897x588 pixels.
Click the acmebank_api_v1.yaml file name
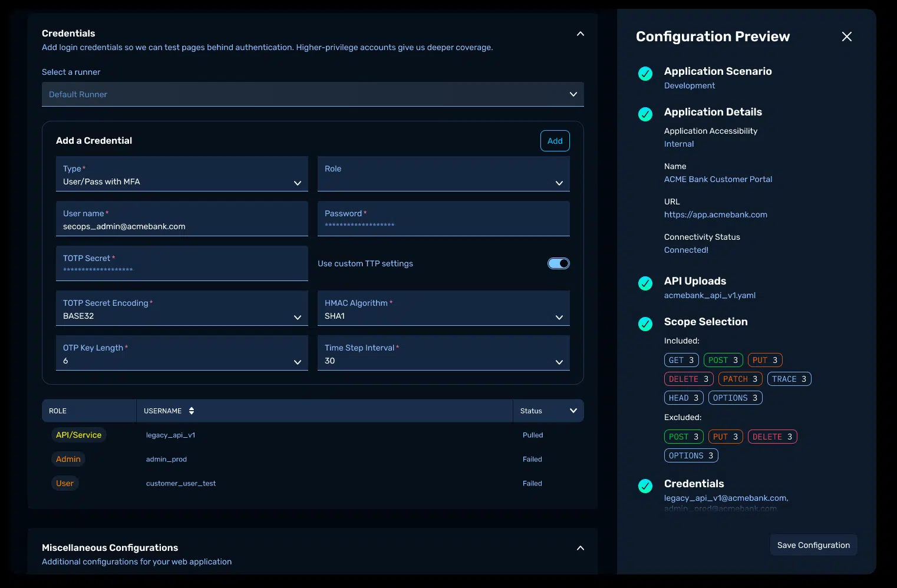[x=710, y=295]
